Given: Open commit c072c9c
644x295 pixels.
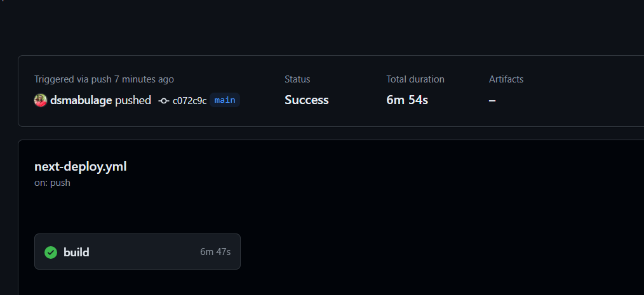Looking at the screenshot, I should (x=189, y=100).
